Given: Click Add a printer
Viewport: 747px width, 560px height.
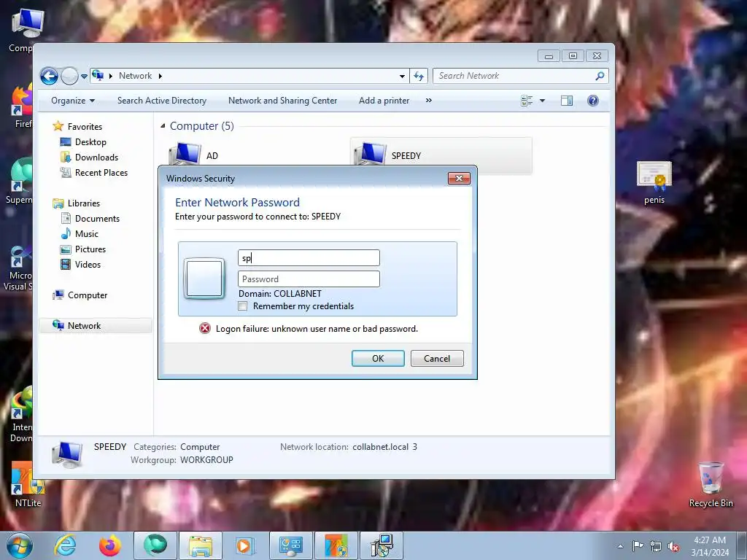Looking at the screenshot, I should click(x=384, y=101).
